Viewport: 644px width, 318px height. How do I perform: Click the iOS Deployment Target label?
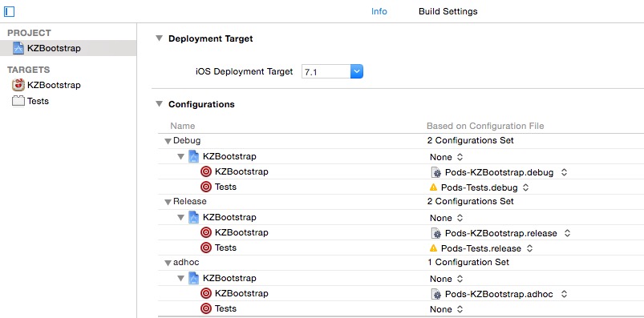click(x=245, y=71)
